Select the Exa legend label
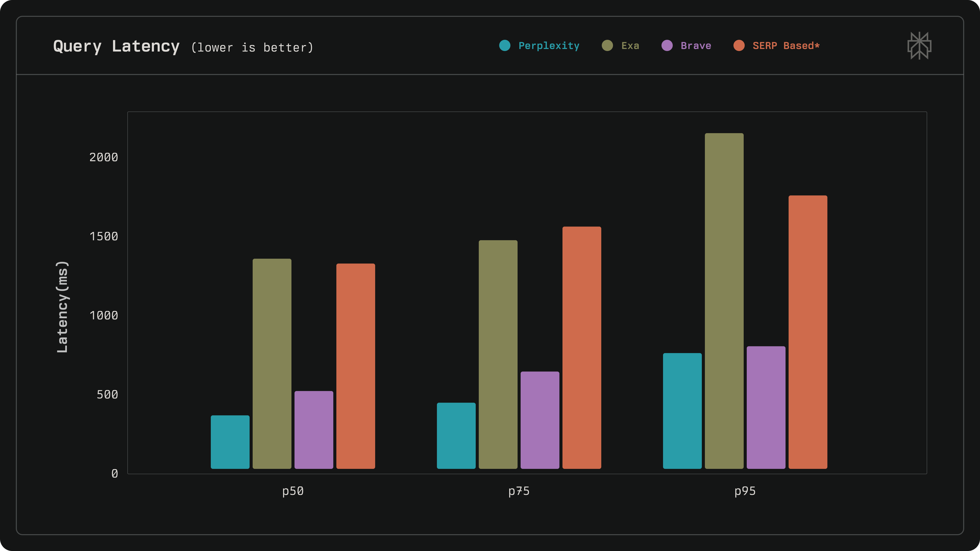 (630, 46)
